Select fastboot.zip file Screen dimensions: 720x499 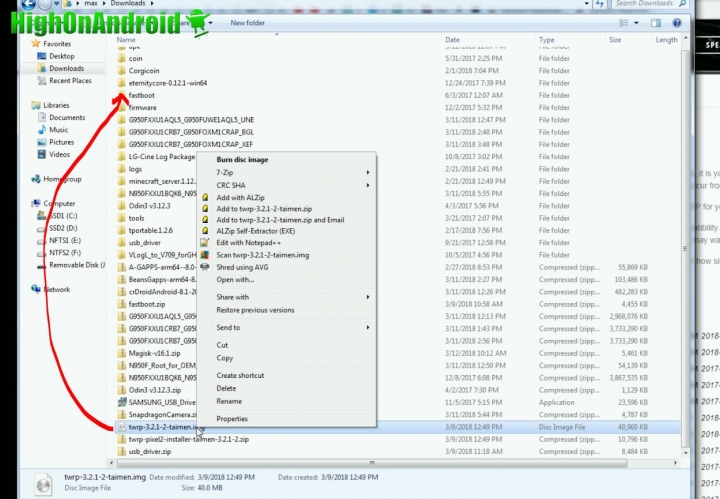pyautogui.click(x=146, y=304)
